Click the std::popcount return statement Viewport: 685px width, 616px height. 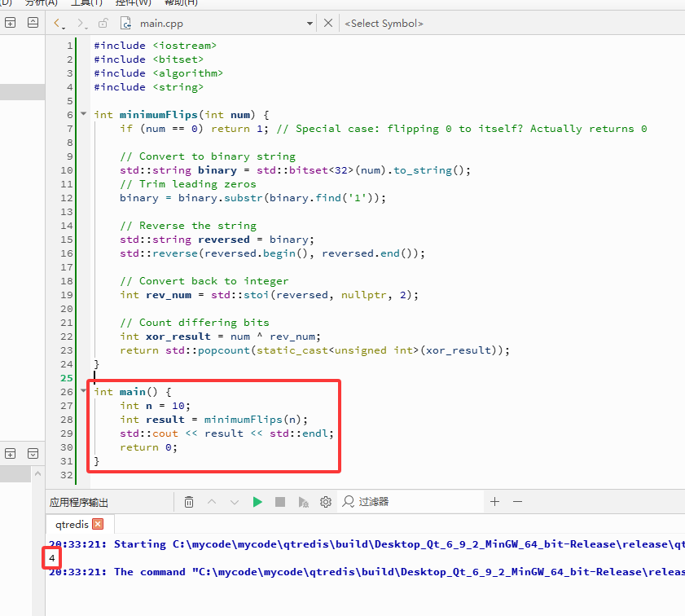pos(314,350)
